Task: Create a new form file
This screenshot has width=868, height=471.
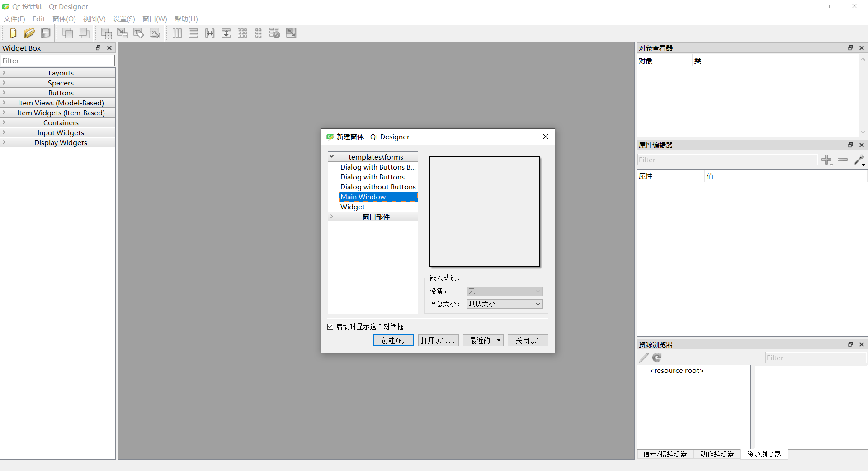Action: (x=13, y=33)
